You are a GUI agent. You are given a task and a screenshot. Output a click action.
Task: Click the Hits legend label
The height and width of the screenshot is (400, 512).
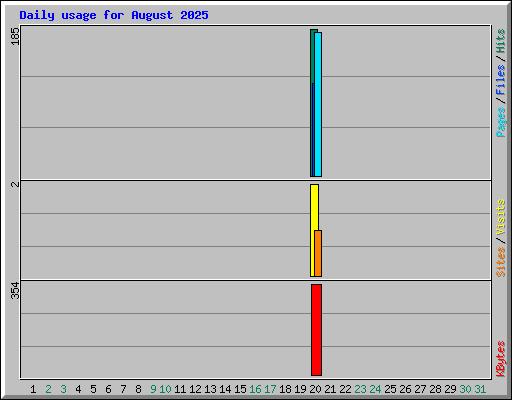500,41
